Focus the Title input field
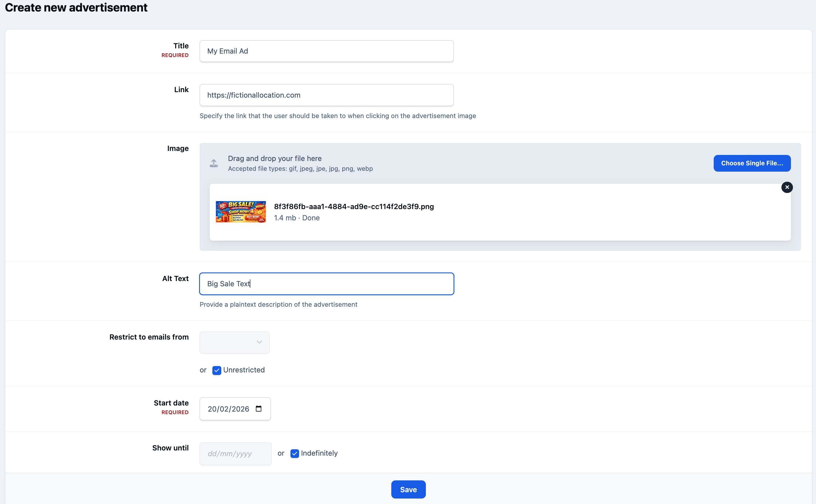The width and height of the screenshot is (816, 504). 326,51
